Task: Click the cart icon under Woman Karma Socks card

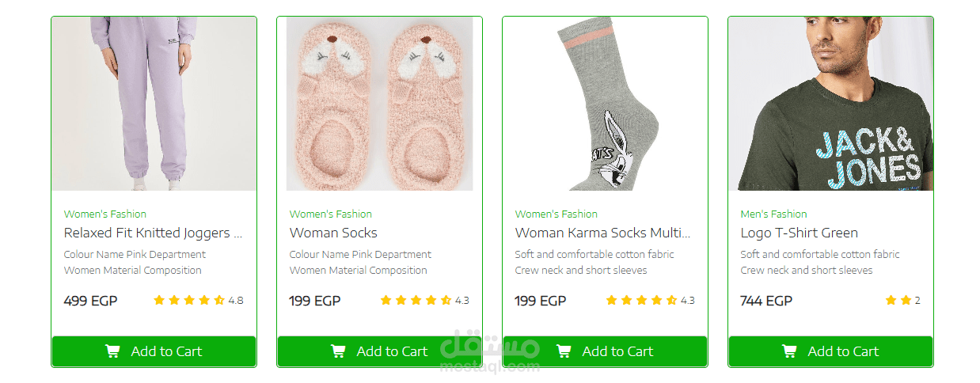Action: [x=564, y=351]
